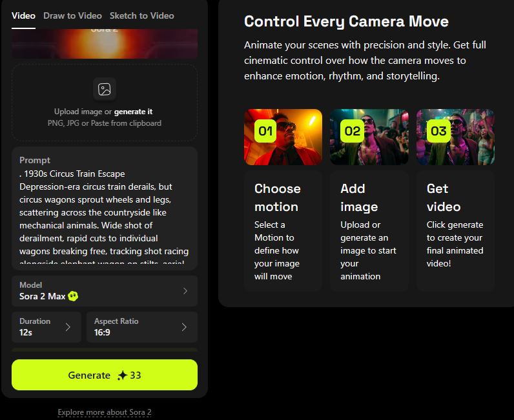Switch to the Video tab

tap(23, 15)
